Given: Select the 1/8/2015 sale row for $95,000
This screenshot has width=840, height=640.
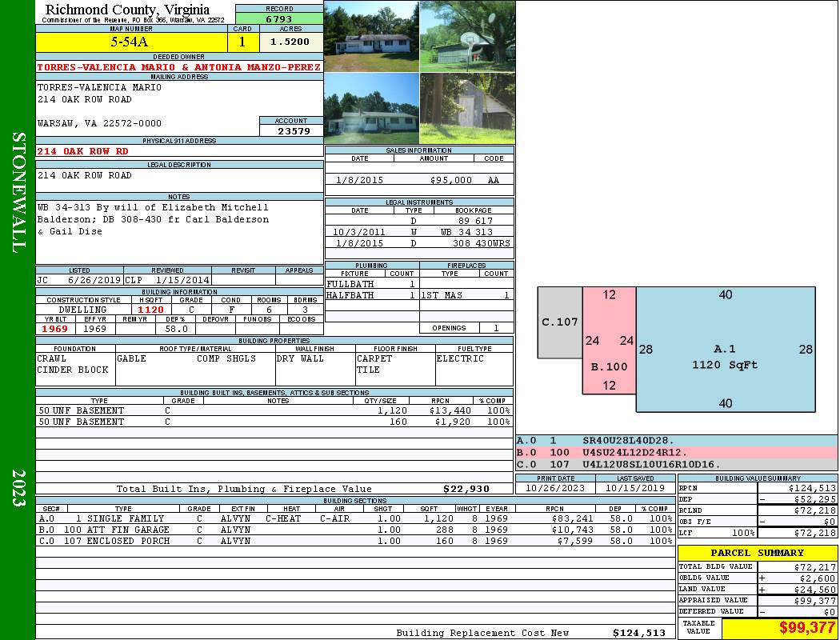Looking at the screenshot, I should click(419, 180).
